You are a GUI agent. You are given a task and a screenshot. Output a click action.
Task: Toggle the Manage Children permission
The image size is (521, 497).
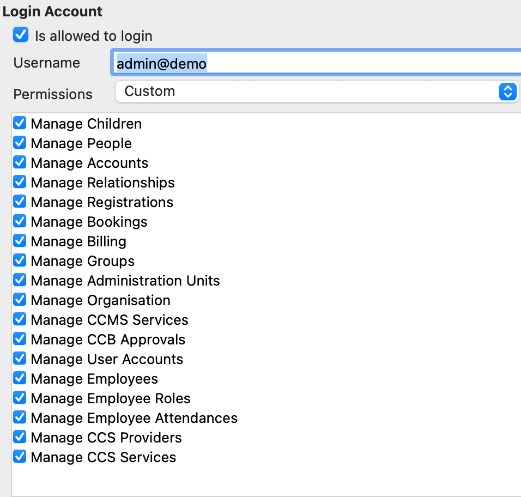coord(20,123)
